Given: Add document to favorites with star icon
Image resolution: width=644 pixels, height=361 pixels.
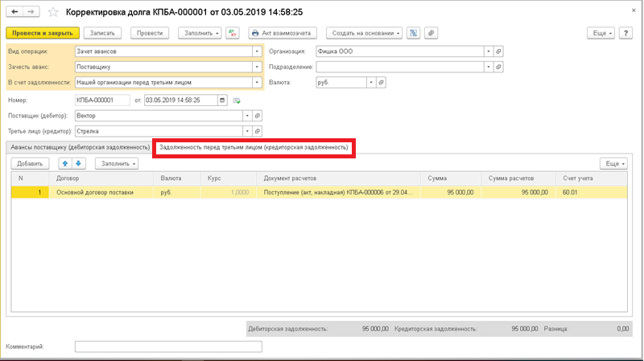Looking at the screenshot, I should pos(53,12).
